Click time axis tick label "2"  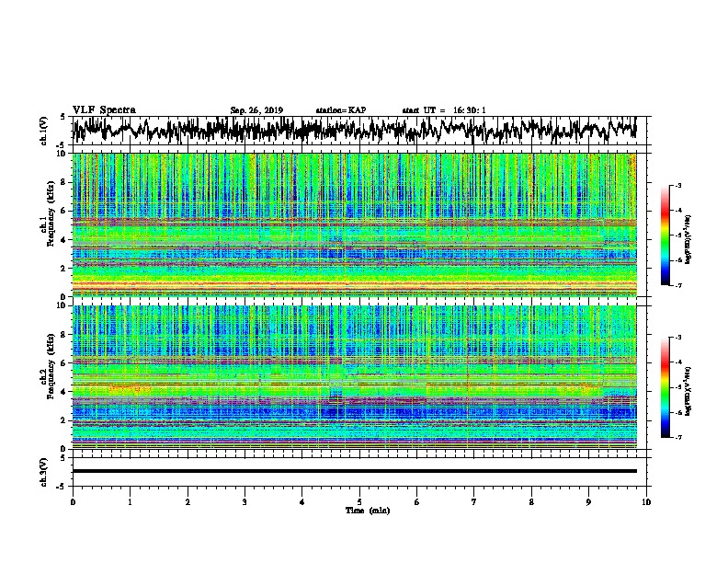188,501
